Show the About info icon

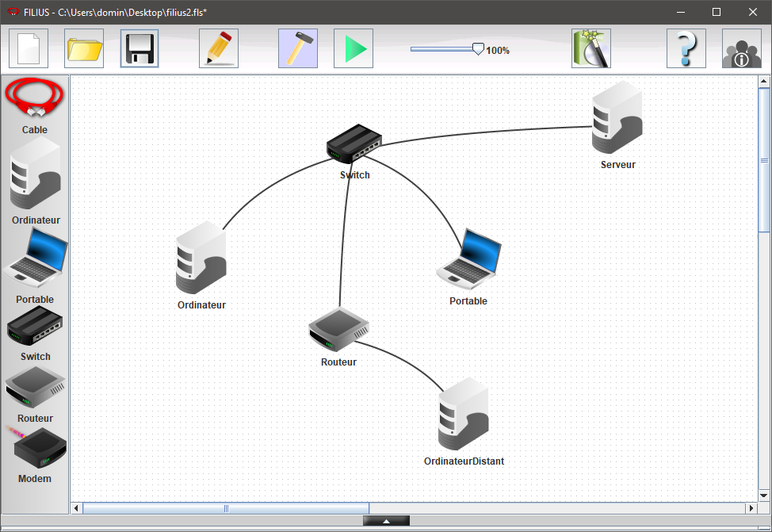[x=742, y=48]
